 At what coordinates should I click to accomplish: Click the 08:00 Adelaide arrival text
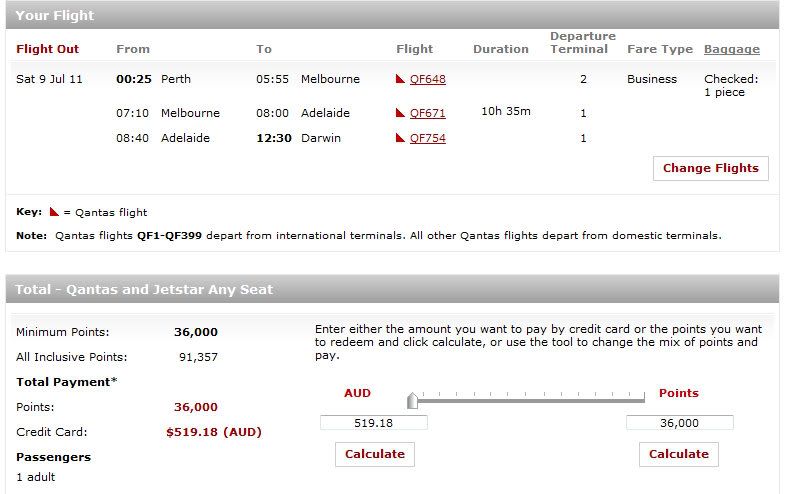coord(303,113)
